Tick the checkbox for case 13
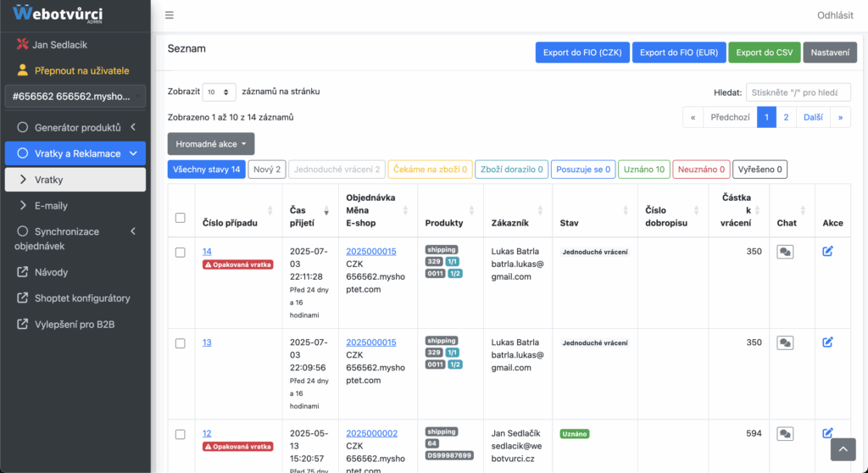This screenshot has height=473, width=868. click(x=181, y=343)
